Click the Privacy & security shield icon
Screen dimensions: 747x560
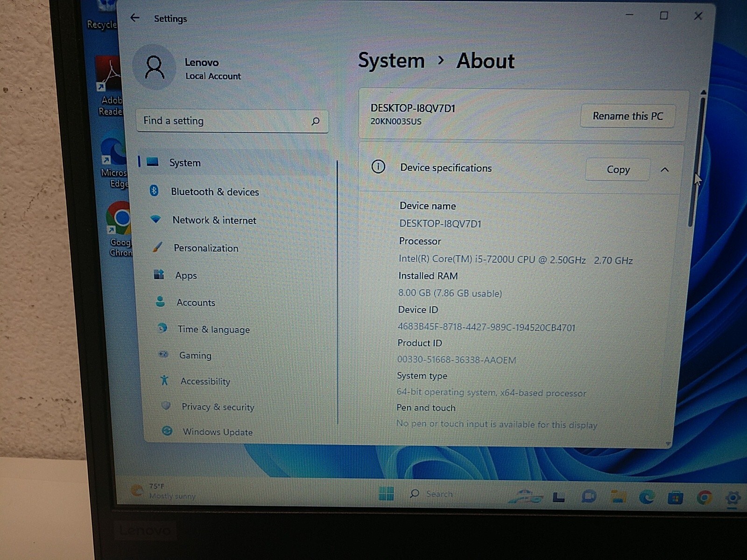click(166, 406)
